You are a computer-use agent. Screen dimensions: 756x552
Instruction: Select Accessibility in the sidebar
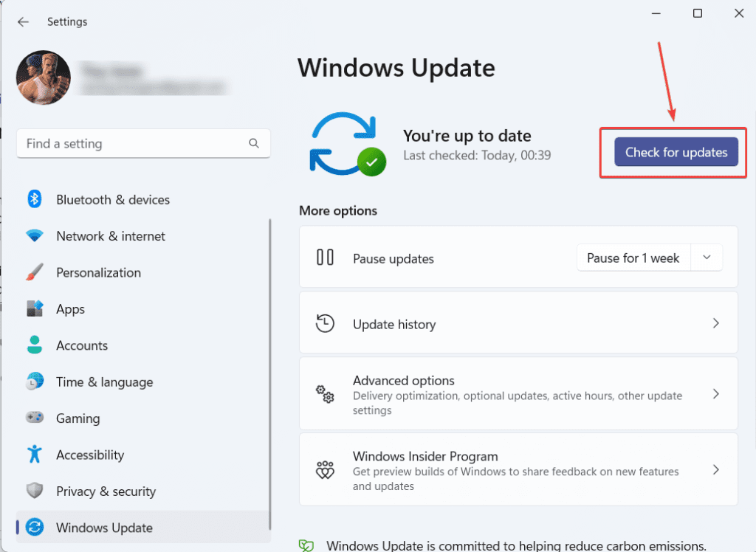[x=90, y=455]
